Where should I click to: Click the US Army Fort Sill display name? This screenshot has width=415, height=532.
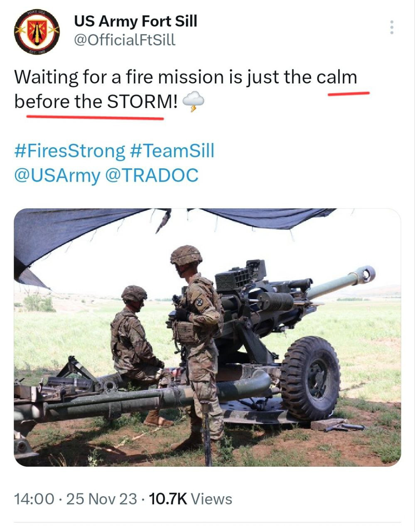click(135, 21)
